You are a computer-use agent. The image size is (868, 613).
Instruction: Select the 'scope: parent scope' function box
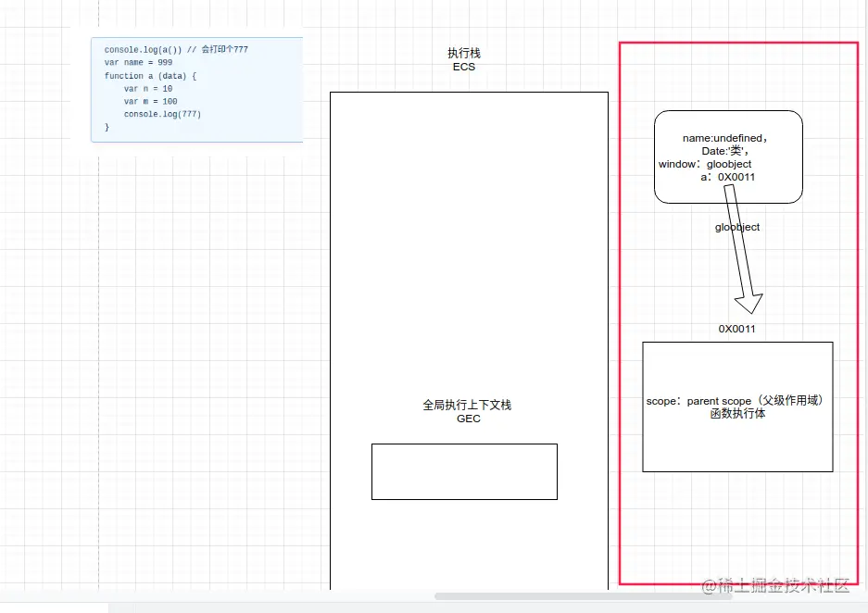pos(737,407)
